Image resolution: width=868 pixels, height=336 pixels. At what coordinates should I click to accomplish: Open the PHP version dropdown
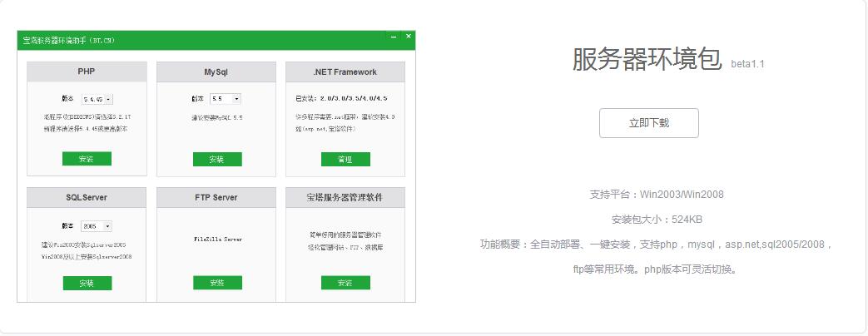[97, 99]
